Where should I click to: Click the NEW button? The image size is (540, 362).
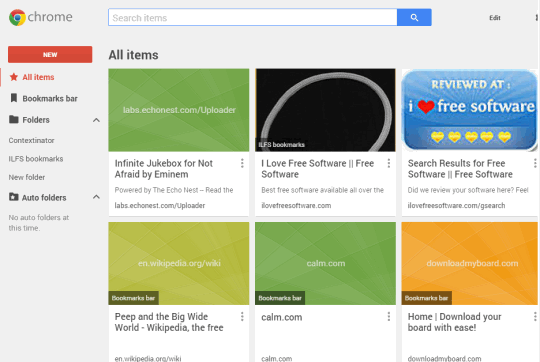(50, 54)
